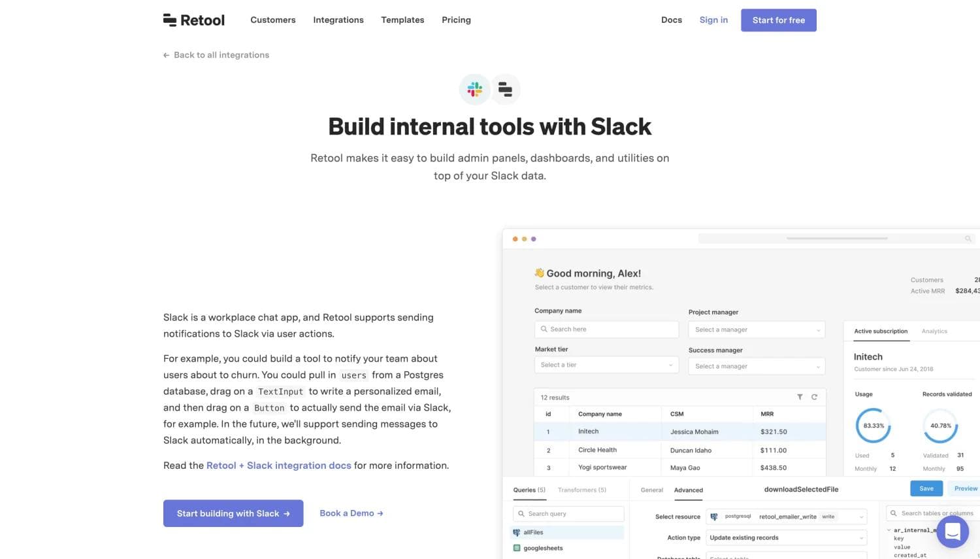
Task: Click the 83.33% Usage progress ring
Action: pyautogui.click(x=873, y=426)
